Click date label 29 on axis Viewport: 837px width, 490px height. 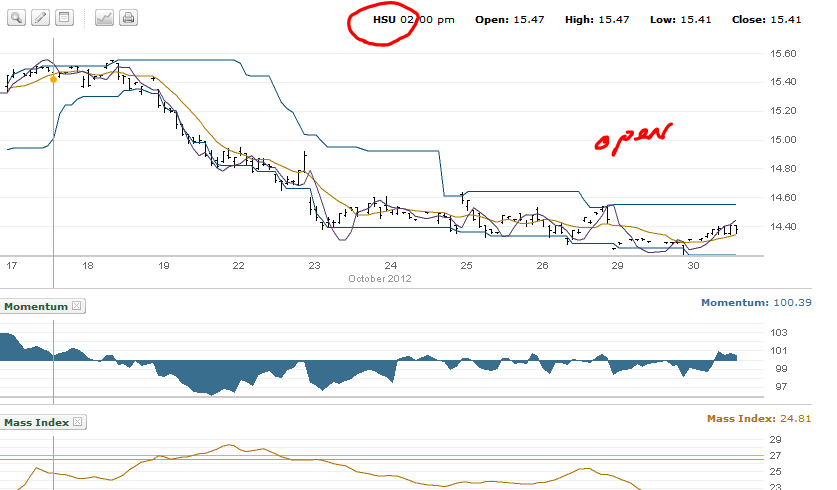pyautogui.click(x=617, y=265)
